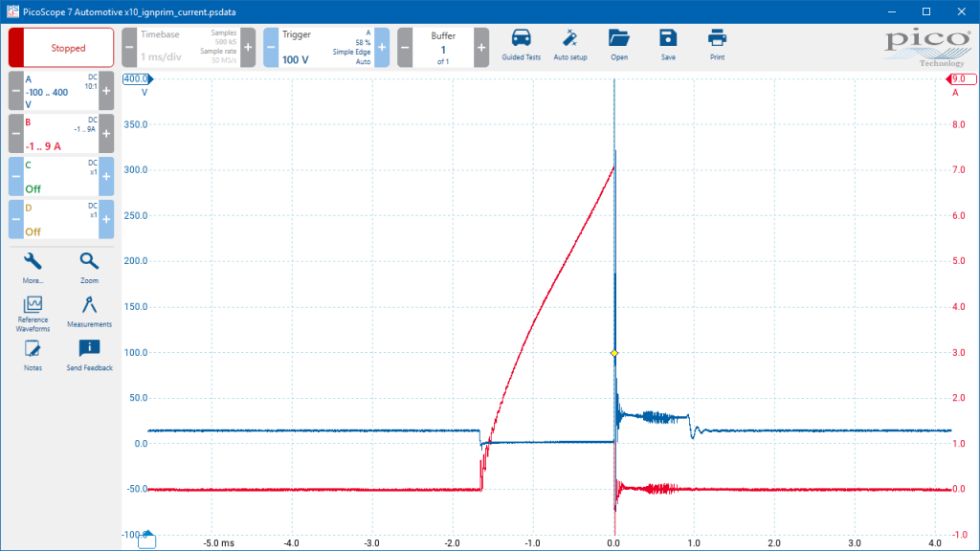
Task: Click the yellow trigger marker diamond
Action: click(614, 353)
